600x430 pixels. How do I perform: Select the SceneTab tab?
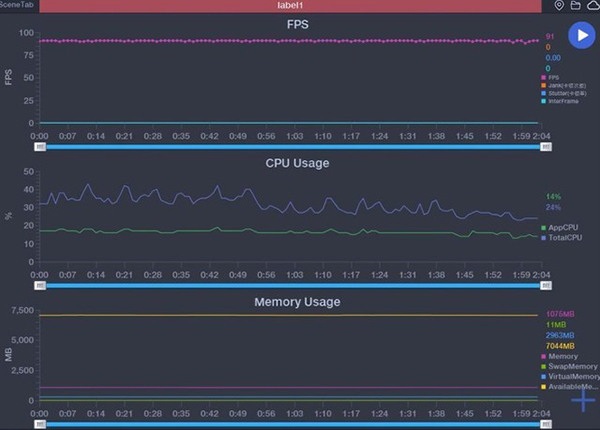point(19,6)
